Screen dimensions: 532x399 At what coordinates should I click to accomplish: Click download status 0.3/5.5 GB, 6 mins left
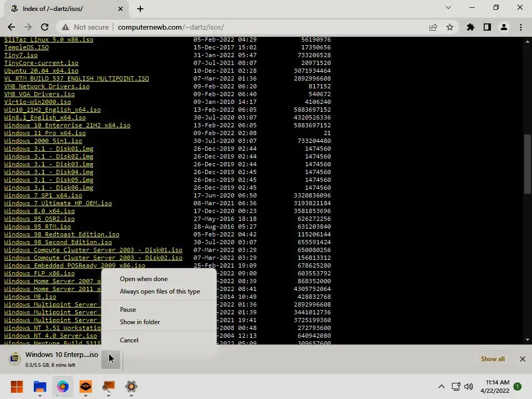(50, 365)
